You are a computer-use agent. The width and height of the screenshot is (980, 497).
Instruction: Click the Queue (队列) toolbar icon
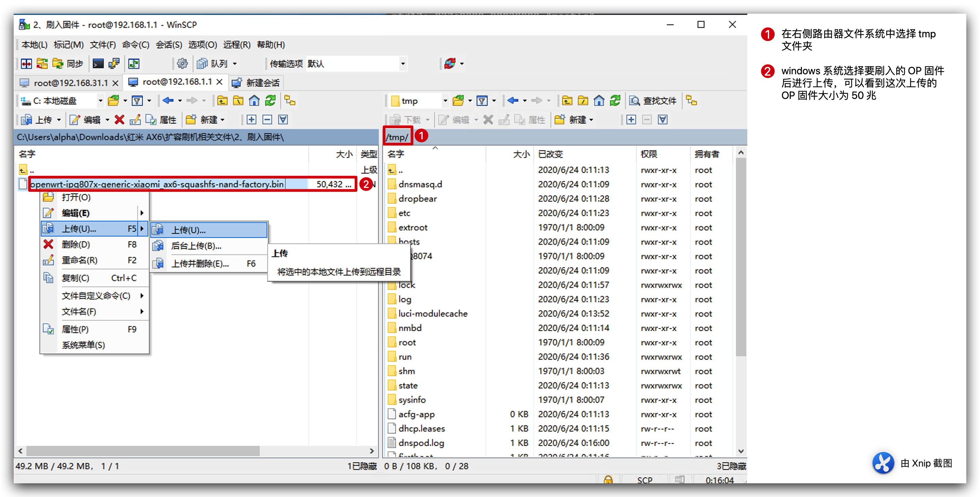click(x=212, y=64)
